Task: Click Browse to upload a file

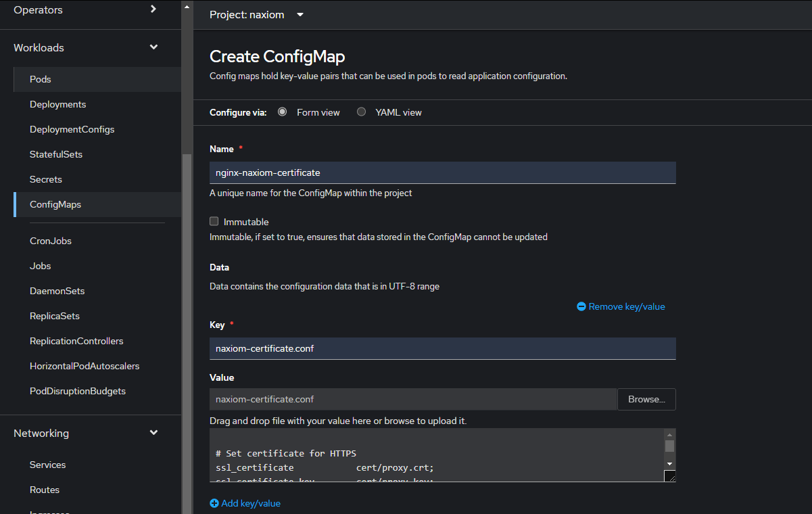Action: tap(646, 399)
